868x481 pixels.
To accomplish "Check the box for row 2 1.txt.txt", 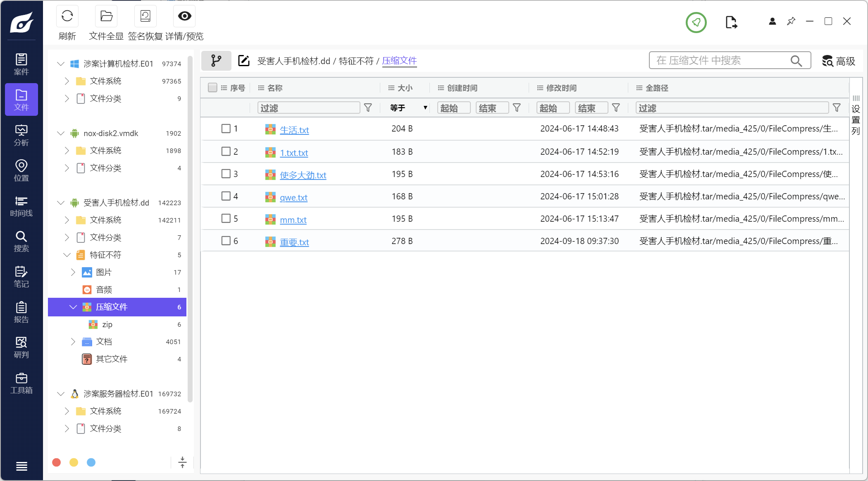I will pyautogui.click(x=226, y=151).
